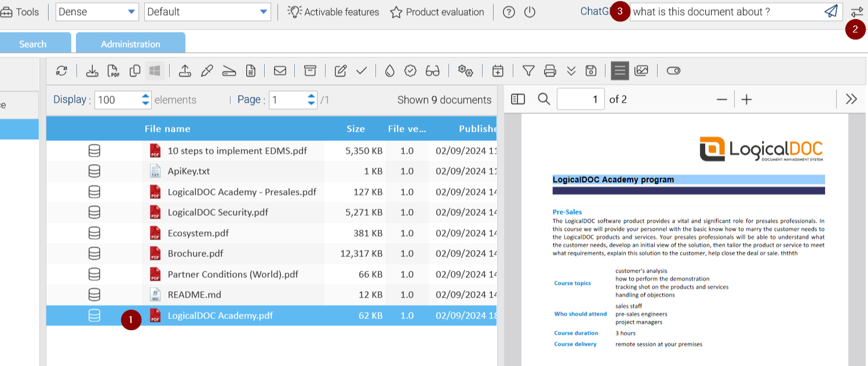Image resolution: width=868 pixels, height=366 pixels.
Task: Click the refresh icon in the documents toolbar
Action: click(61, 71)
